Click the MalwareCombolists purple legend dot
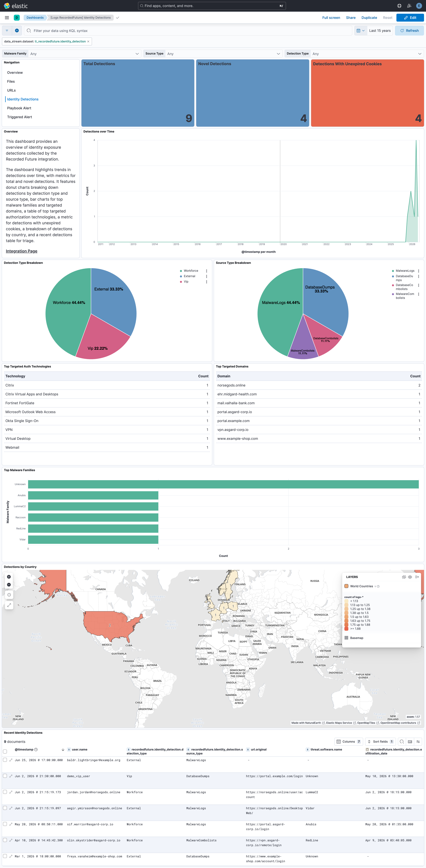The width and height of the screenshot is (426, 868). pyautogui.click(x=393, y=294)
